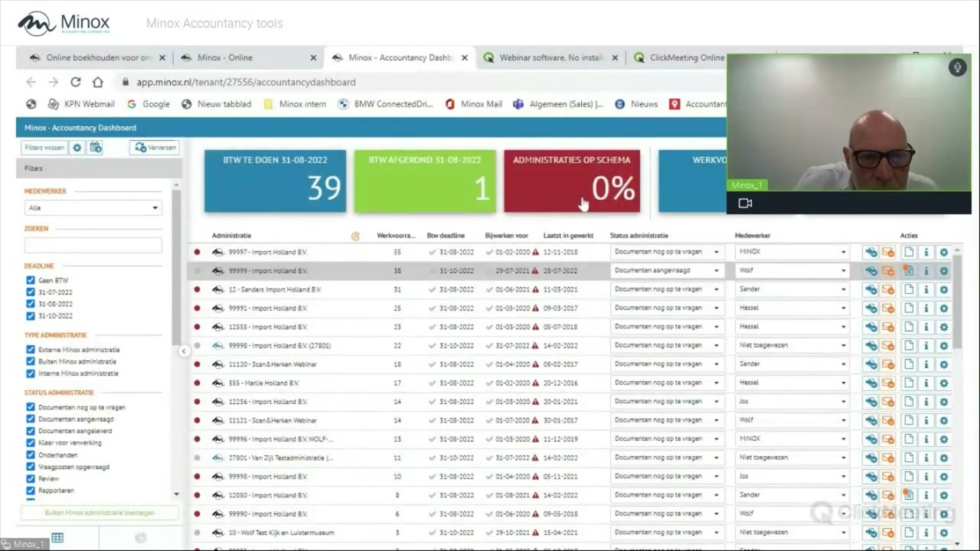Screen dimensions: 980x551
Task: Click import icon for 99997 - Import Holland row
Action: click(x=871, y=252)
